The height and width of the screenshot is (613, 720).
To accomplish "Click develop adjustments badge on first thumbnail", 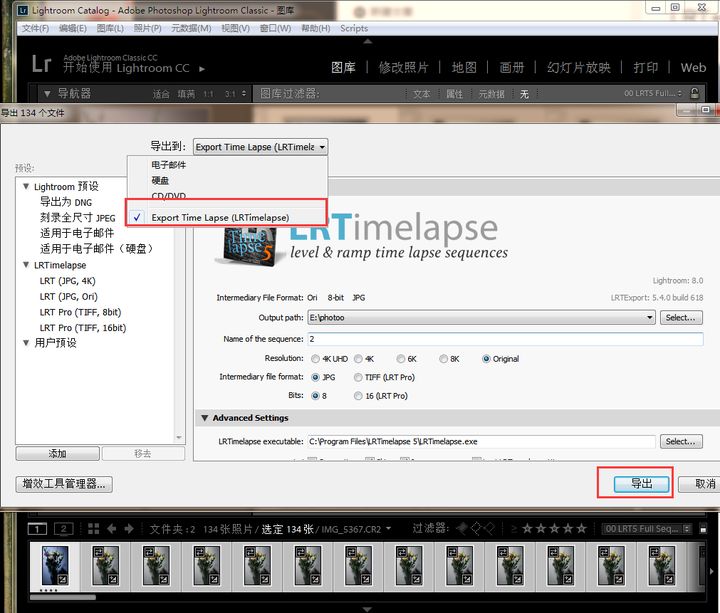I will [x=63, y=579].
